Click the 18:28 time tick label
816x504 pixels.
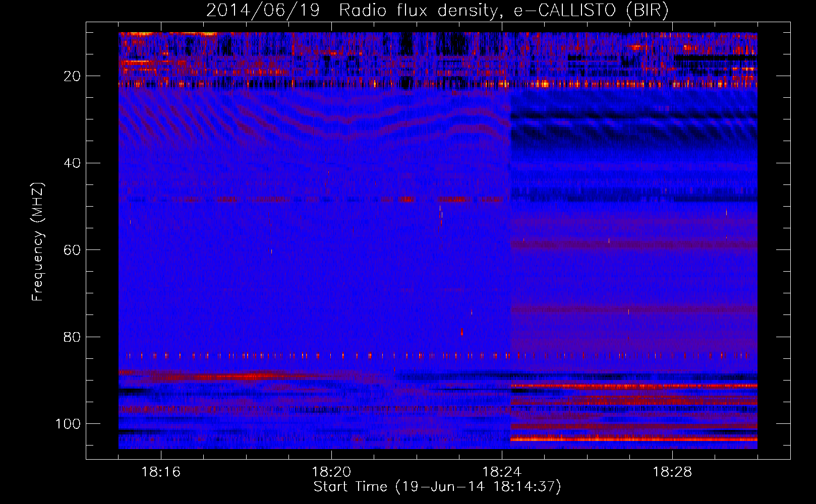point(672,472)
